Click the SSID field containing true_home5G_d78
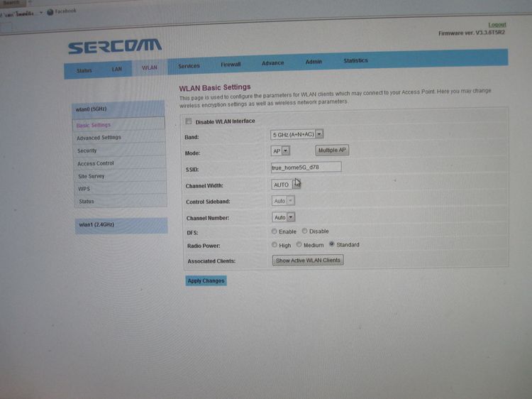 pos(306,167)
